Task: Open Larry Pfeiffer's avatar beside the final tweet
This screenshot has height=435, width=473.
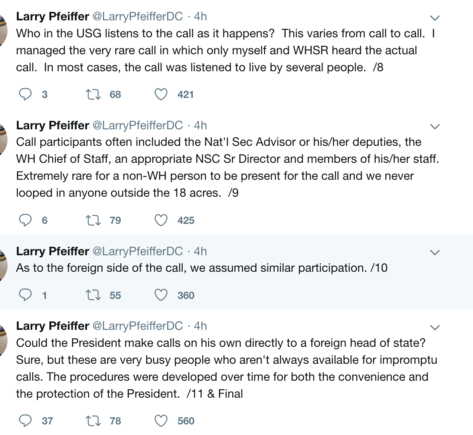Action: tap(3, 339)
